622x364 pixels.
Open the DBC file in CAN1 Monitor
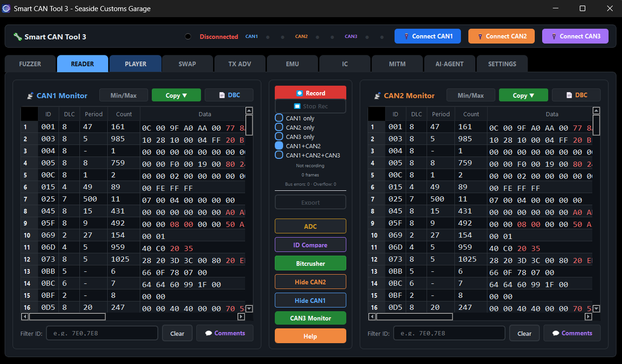229,95
